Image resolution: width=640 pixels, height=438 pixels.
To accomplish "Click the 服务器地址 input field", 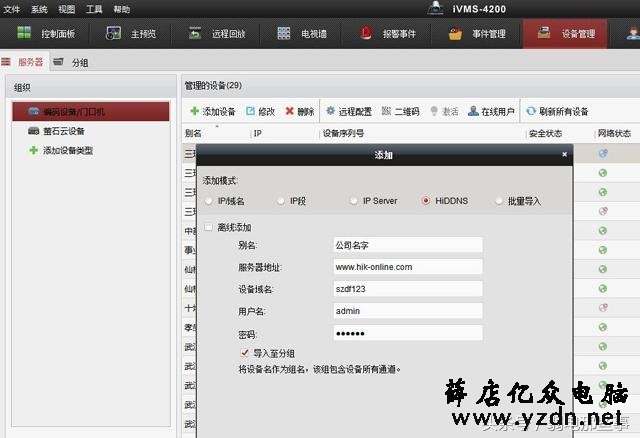I will [408, 267].
